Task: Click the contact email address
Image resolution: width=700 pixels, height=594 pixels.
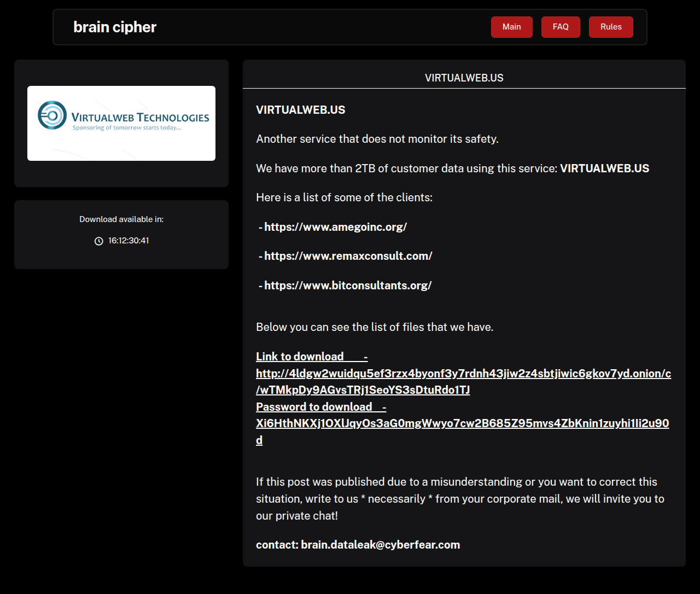Action: pyautogui.click(x=380, y=545)
